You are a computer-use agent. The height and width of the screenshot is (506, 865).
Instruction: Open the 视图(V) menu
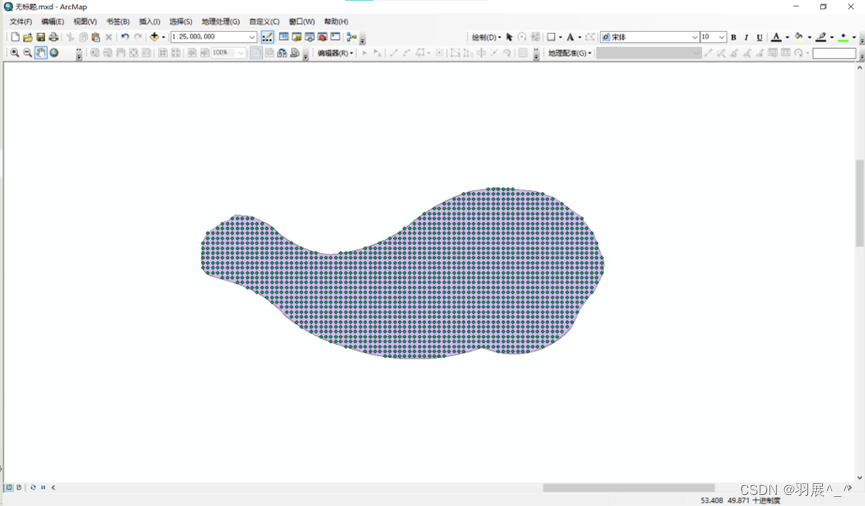85,22
